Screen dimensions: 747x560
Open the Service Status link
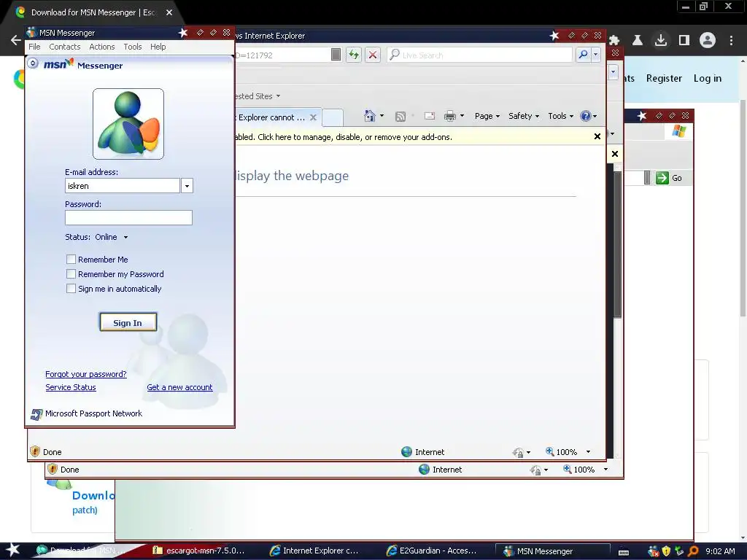(x=71, y=387)
